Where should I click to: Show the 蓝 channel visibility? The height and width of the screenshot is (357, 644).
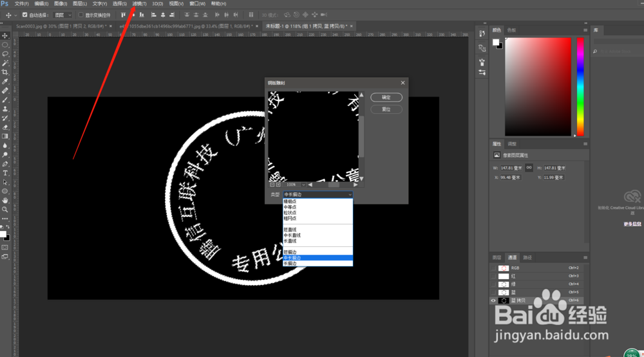coord(493,293)
